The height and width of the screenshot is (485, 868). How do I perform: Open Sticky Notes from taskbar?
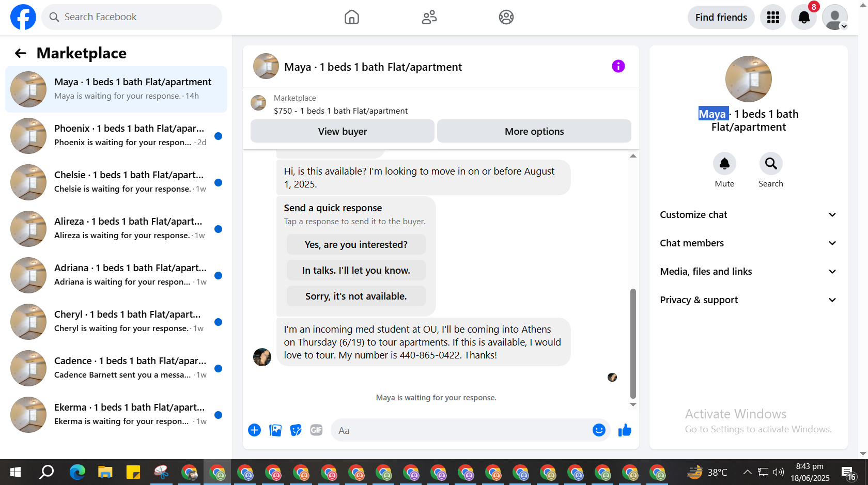pyautogui.click(x=133, y=472)
